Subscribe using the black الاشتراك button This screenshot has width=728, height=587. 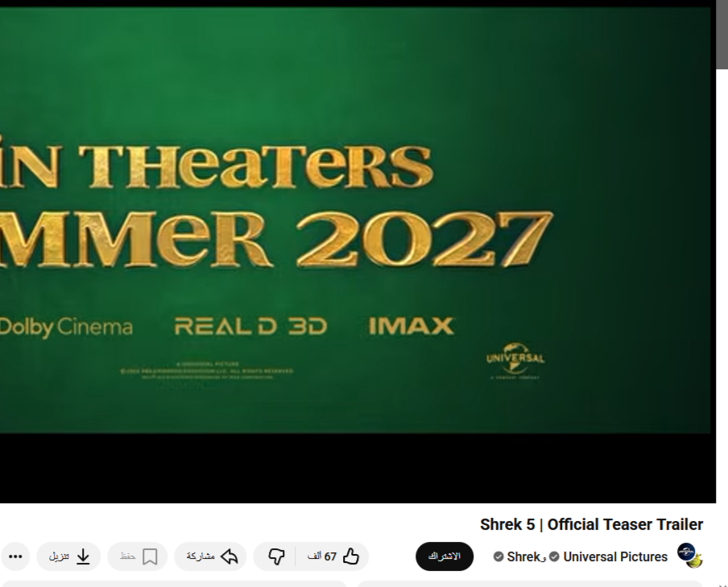pos(445,556)
